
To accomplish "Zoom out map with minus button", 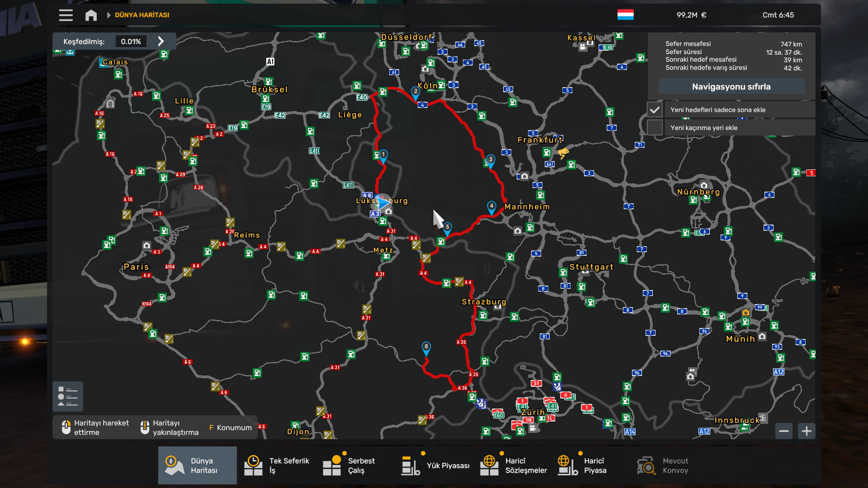I will tap(784, 431).
